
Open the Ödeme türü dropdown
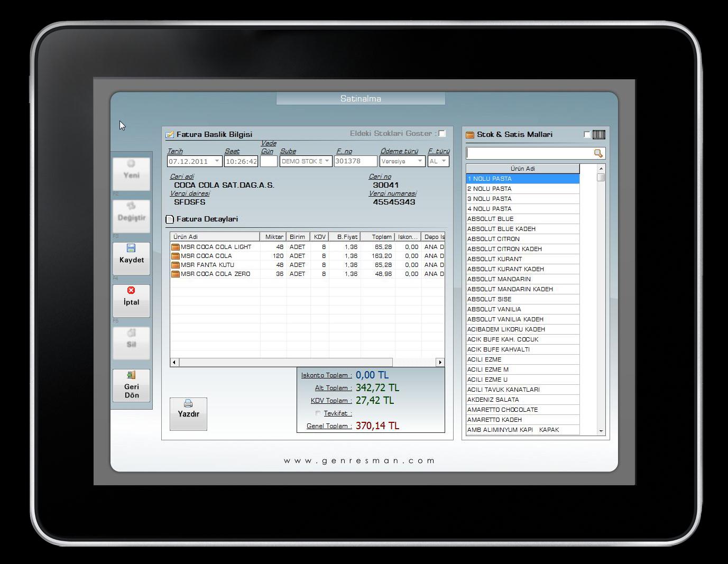point(420,161)
